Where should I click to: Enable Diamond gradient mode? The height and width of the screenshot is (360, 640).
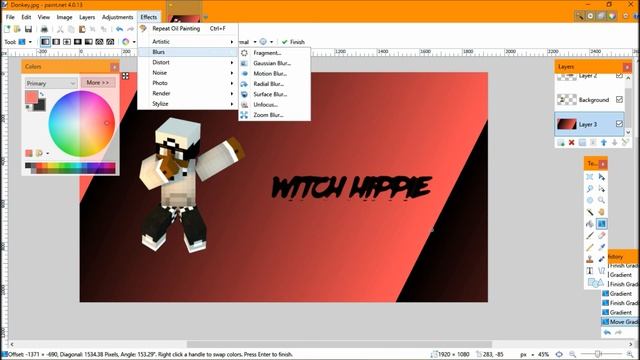pyautogui.click(x=67, y=42)
